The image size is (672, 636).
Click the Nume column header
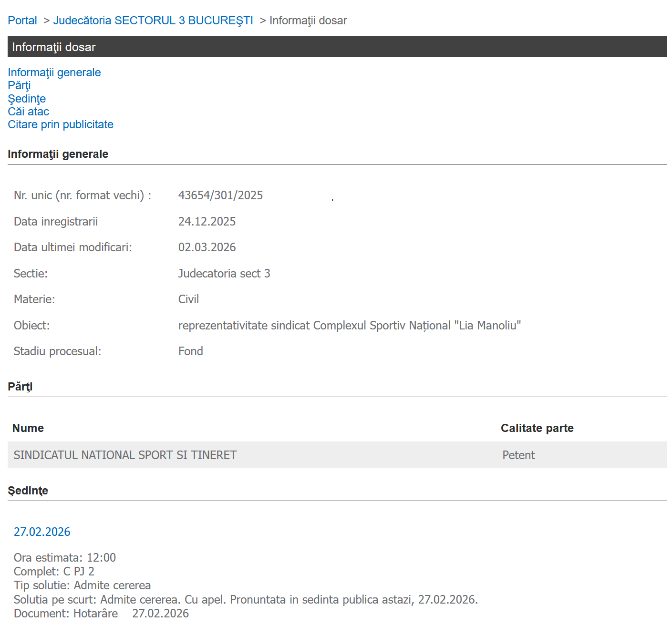click(28, 428)
